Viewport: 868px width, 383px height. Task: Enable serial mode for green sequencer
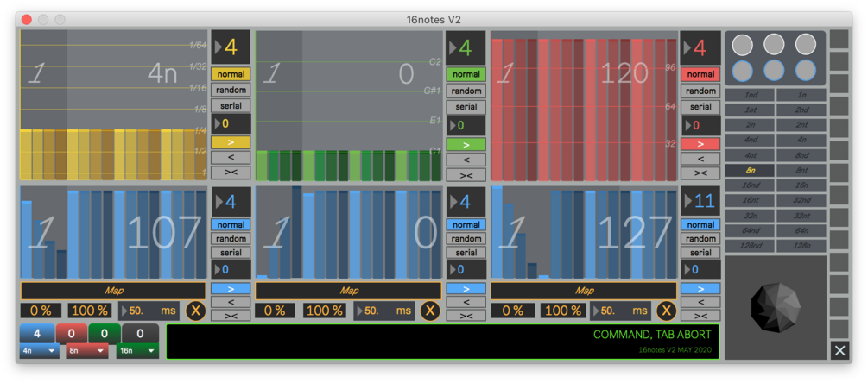pos(466,107)
